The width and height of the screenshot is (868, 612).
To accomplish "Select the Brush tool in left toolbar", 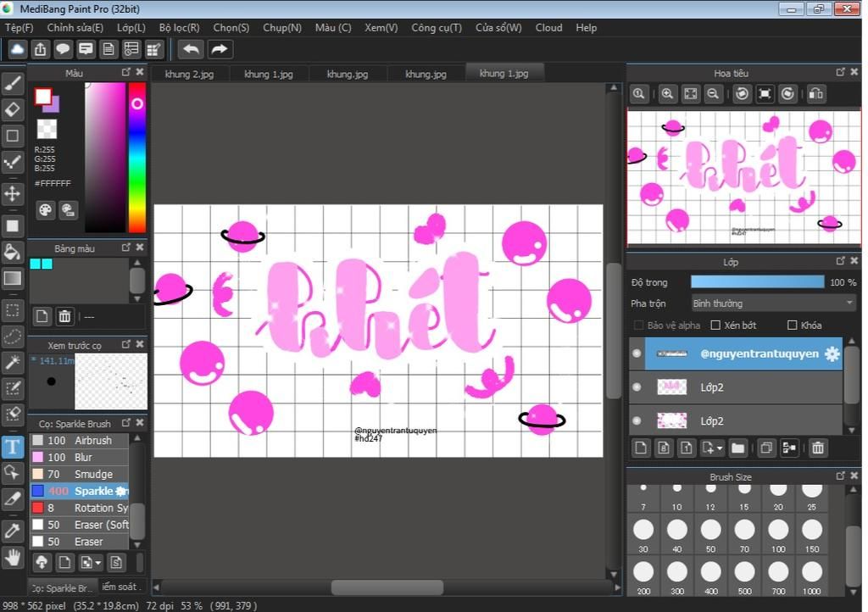I will (13, 83).
